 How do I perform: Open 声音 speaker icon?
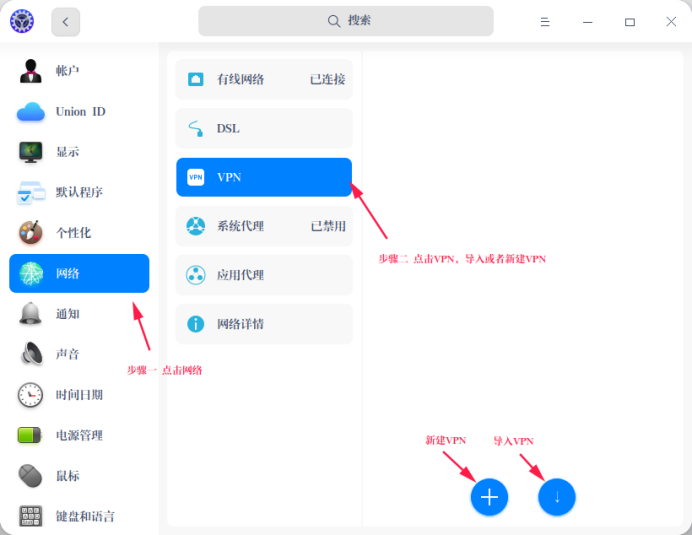31,354
